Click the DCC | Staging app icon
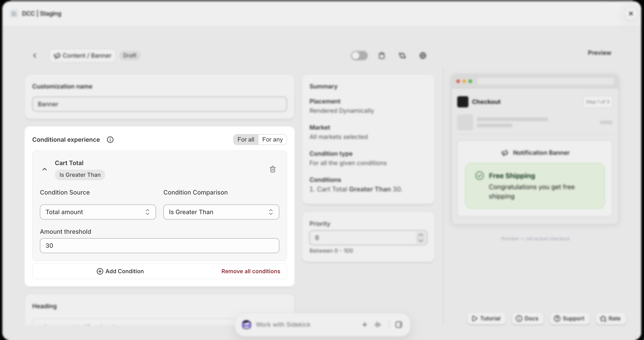644x340 pixels. (x=14, y=14)
